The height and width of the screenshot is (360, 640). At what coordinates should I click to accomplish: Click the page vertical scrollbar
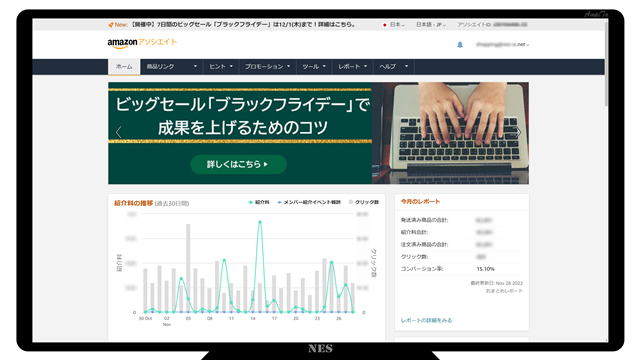(x=606, y=65)
